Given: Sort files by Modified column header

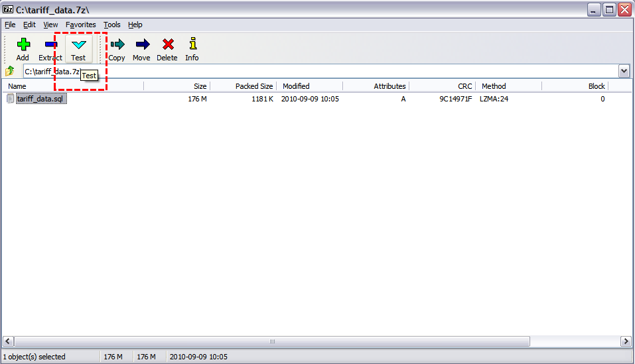Looking at the screenshot, I should coord(309,86).
